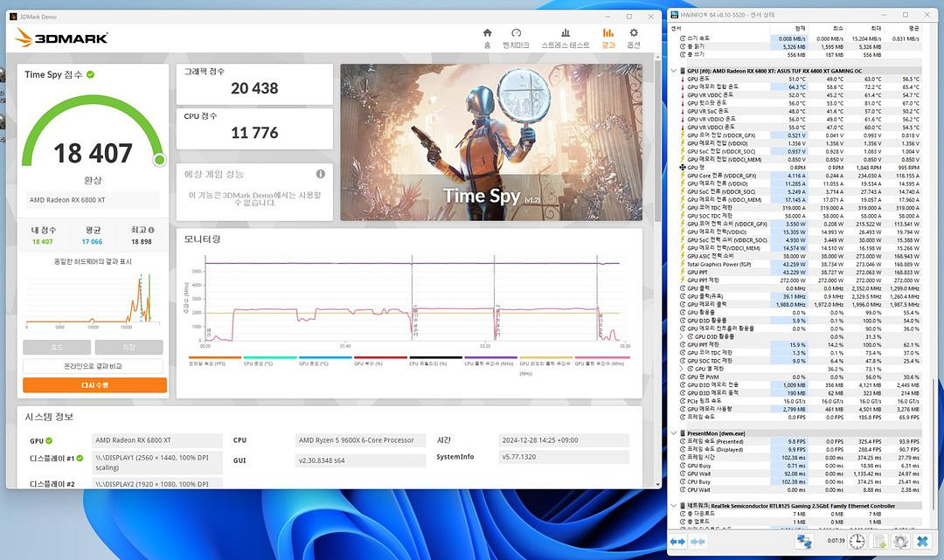The height and width of the screenshot is (560, 944).
Task: Click the AMD Ryzen 5 9600X CPU field
Action: point(361,440)
